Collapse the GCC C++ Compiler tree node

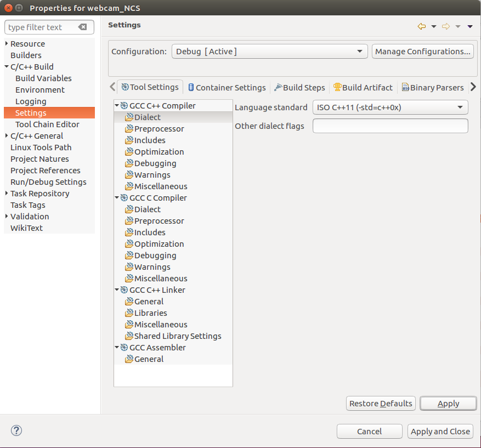pos(117,105)
